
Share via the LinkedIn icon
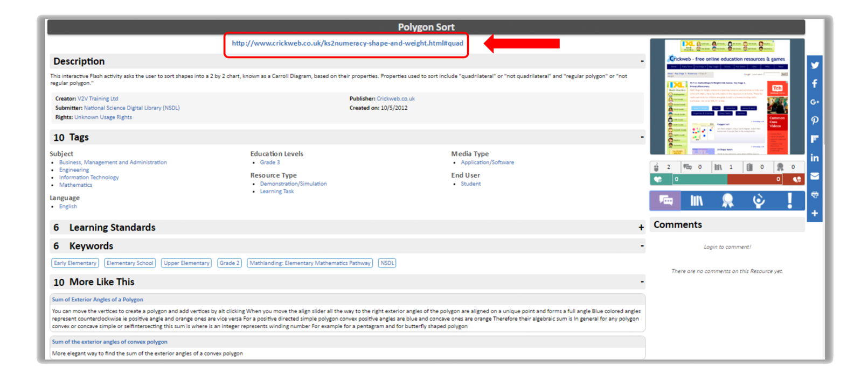pyautogui.click(x=814, y=158)
